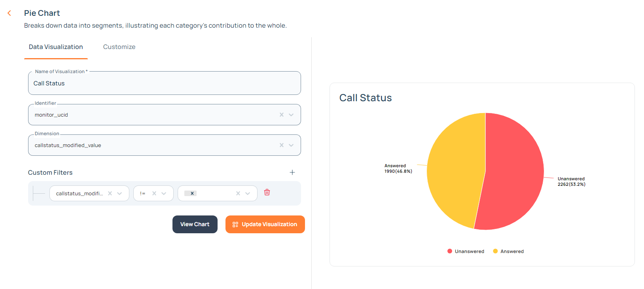The image size is (644, 289).
Task: Click the Name of Visualization input field
Action: pos(164,83)
